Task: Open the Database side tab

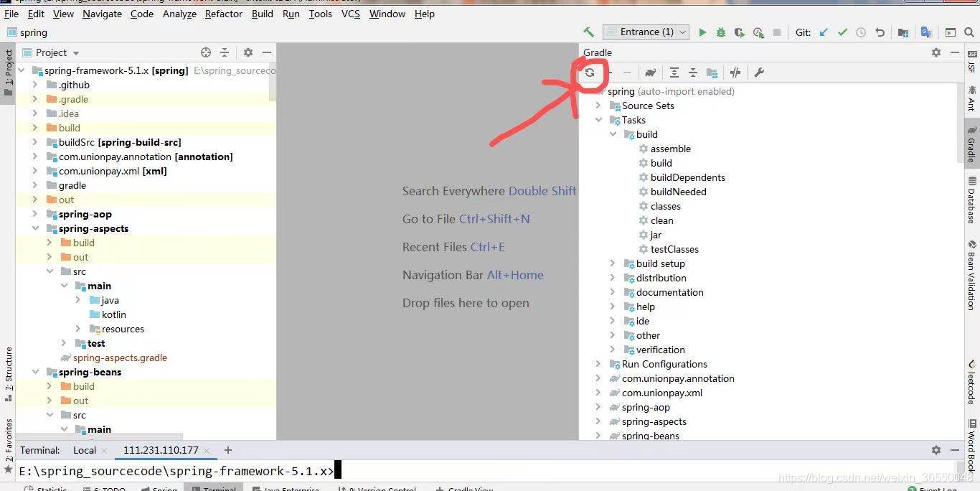Action: [971, 200]
